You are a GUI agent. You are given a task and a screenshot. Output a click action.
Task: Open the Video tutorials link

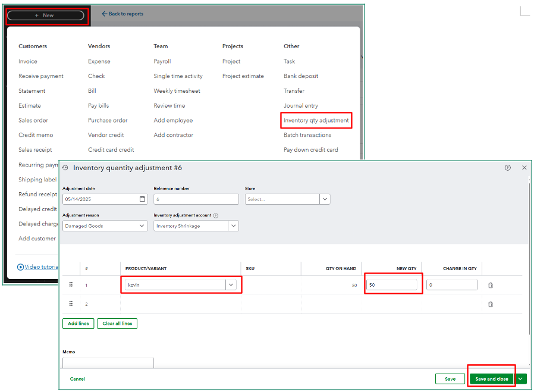coord(41,267)
